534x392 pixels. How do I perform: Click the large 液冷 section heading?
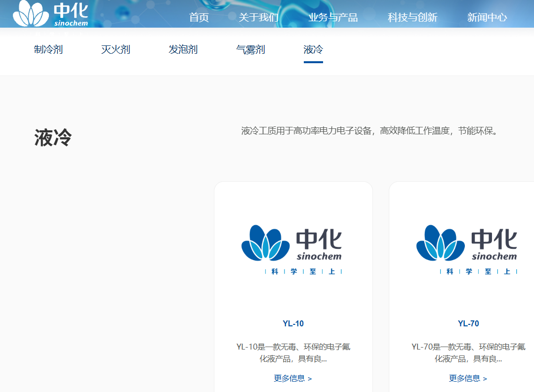point(53,138)
